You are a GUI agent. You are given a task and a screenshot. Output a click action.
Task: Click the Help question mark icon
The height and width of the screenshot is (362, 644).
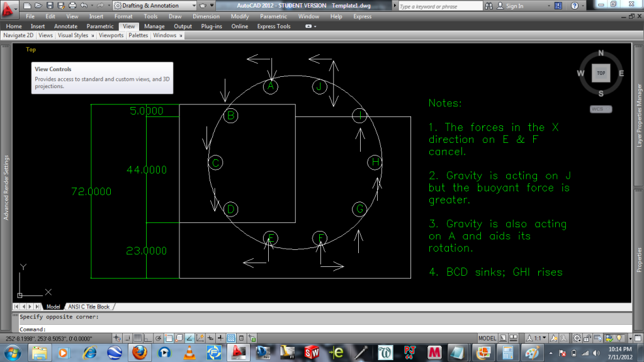tap(575, 6)
